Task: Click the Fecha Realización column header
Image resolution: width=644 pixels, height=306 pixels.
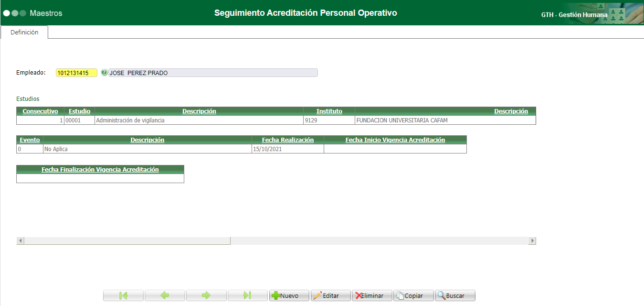Action: click(288, 140)
